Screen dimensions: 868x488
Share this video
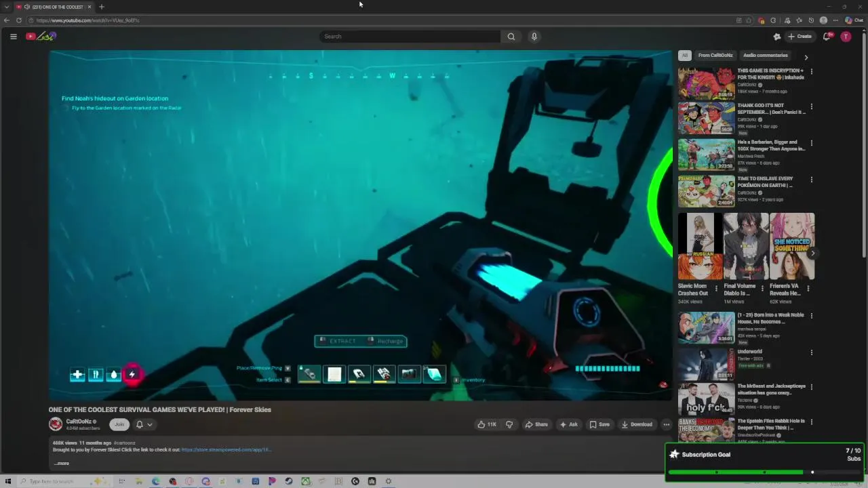coord(536,424)
